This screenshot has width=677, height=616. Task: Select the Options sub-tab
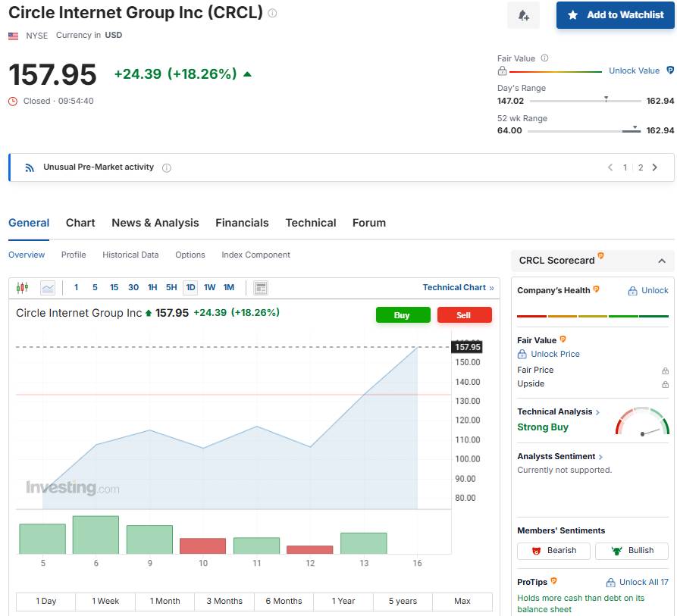pyautogui.click(x=190, y=255)
